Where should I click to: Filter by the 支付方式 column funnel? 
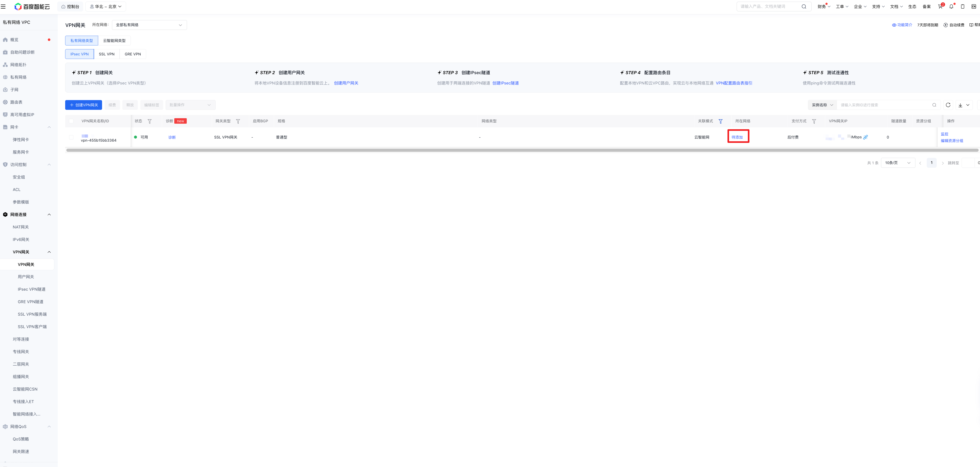814,121
